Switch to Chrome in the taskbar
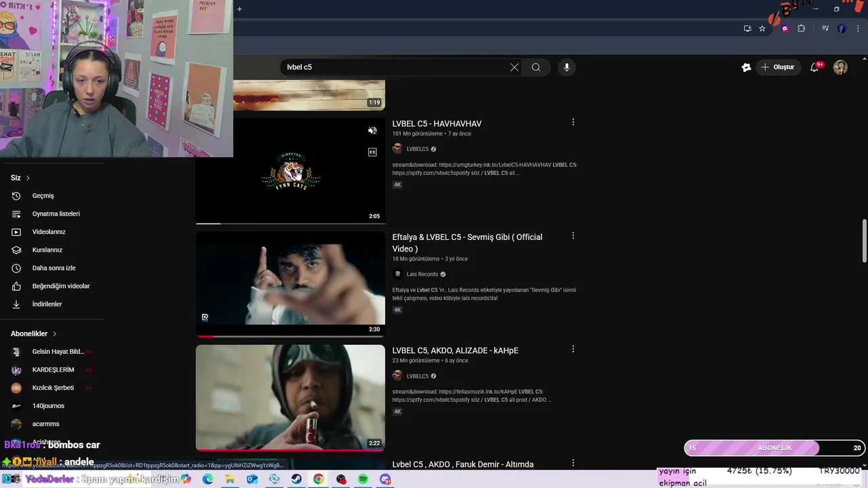 [318, 479]
